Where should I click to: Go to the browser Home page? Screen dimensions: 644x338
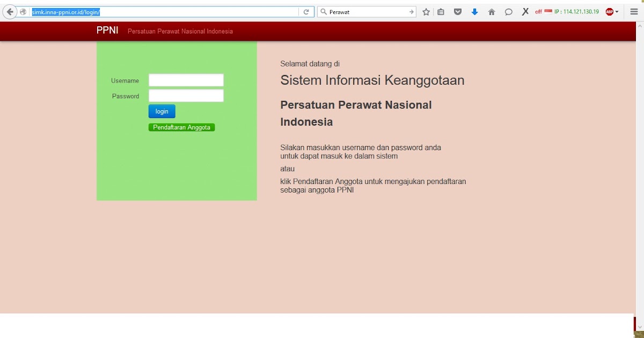pos(492,12)
